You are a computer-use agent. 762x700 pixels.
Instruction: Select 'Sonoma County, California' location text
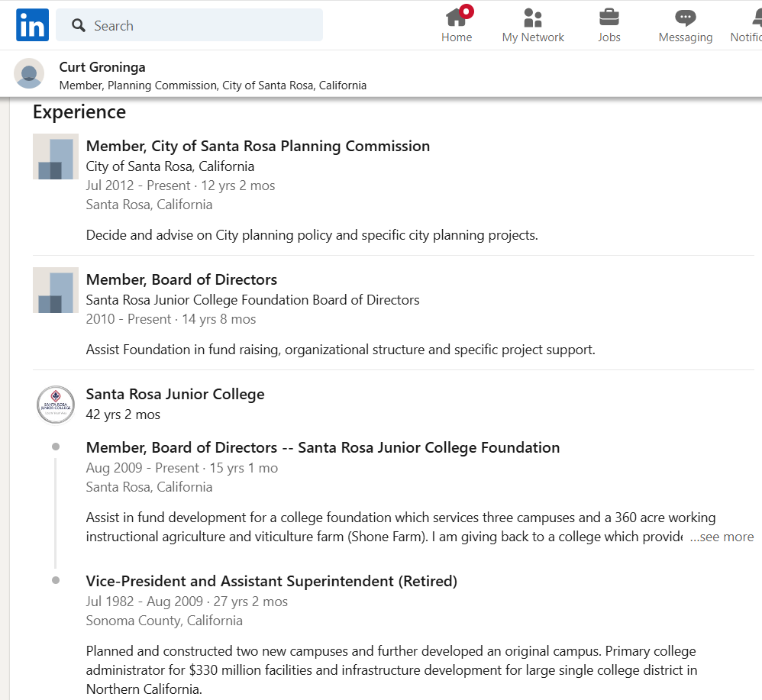click(164, 621)
